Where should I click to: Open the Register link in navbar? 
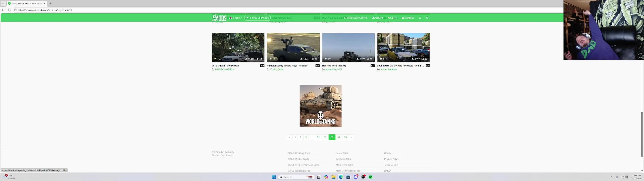tap(408, 18)
